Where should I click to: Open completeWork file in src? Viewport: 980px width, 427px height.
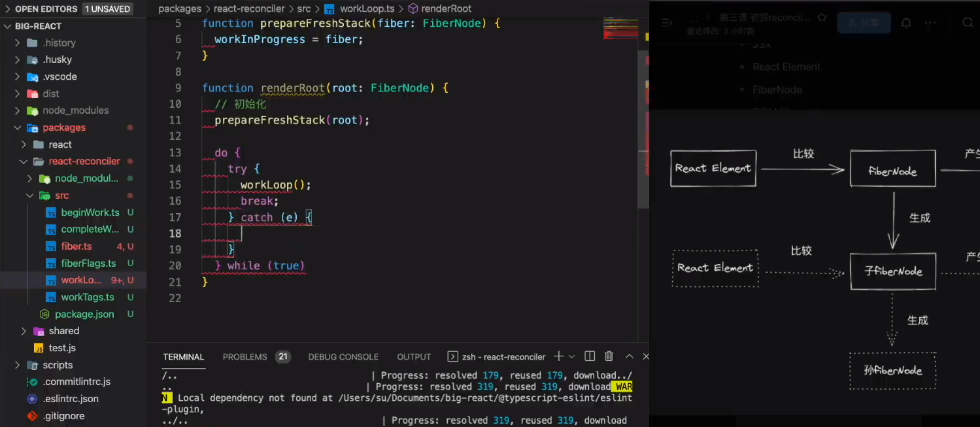pos(90,230)
